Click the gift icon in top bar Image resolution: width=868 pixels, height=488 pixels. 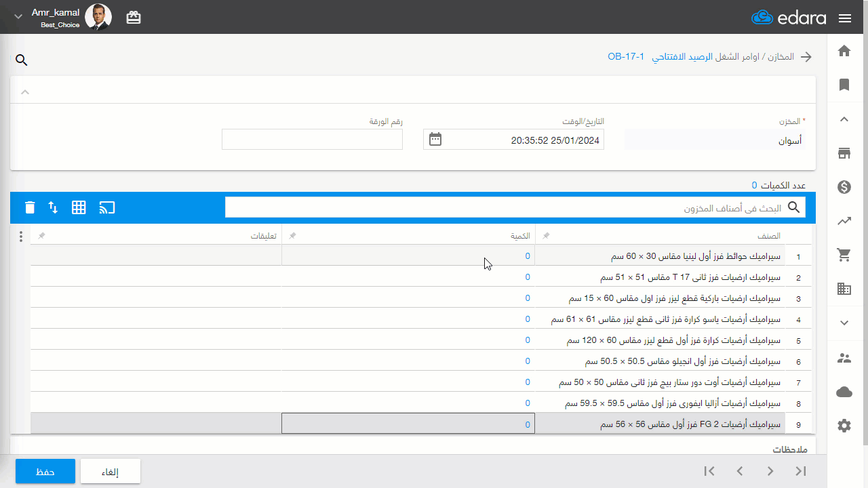134,18
